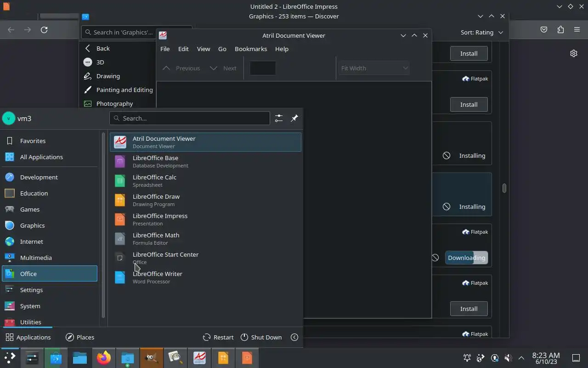Select the 3D category in Discover
The image size is (588, 368).
(x=118, y=62)
